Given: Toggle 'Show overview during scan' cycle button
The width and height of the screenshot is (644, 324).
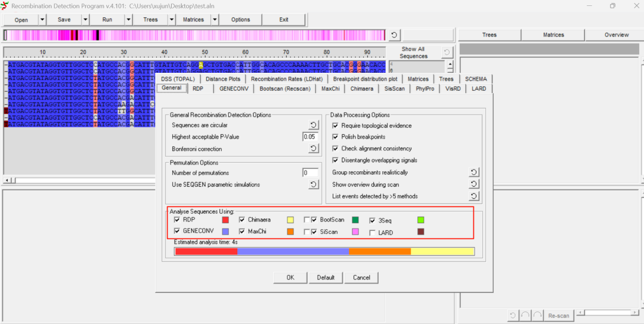Looking at the screenshot, I should click(x=474, y=184).
